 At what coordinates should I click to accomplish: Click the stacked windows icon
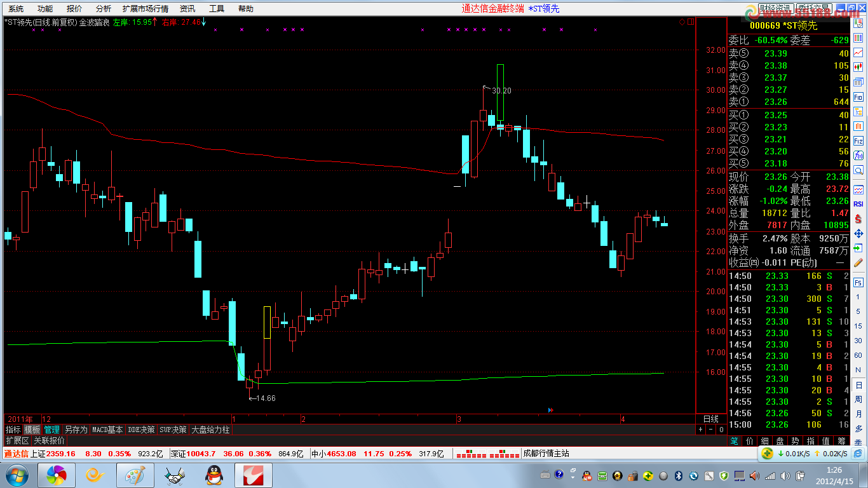(858, 82)
